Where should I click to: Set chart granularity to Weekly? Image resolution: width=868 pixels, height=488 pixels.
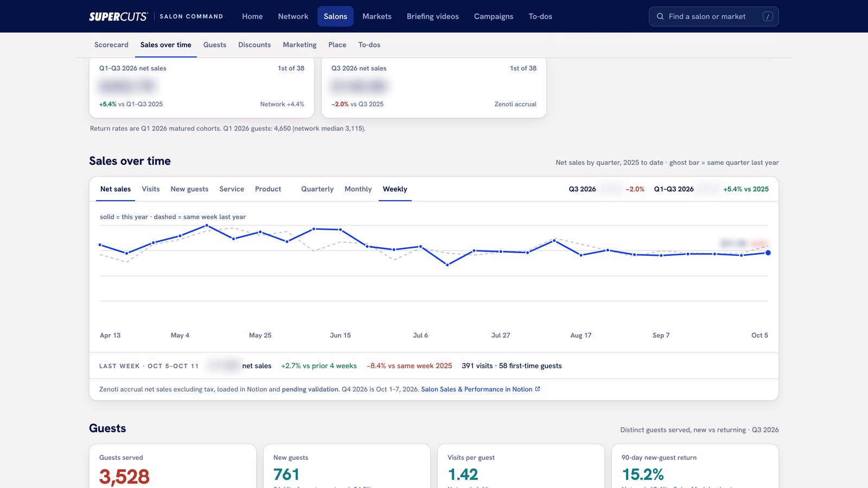click(395, 189)
